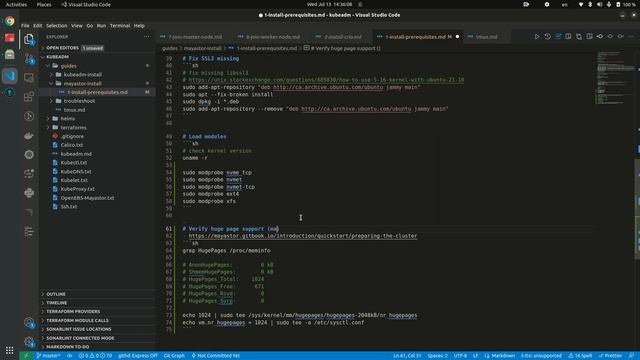
Task: Open .gitignore in the explorer
Action: (72, 136)
